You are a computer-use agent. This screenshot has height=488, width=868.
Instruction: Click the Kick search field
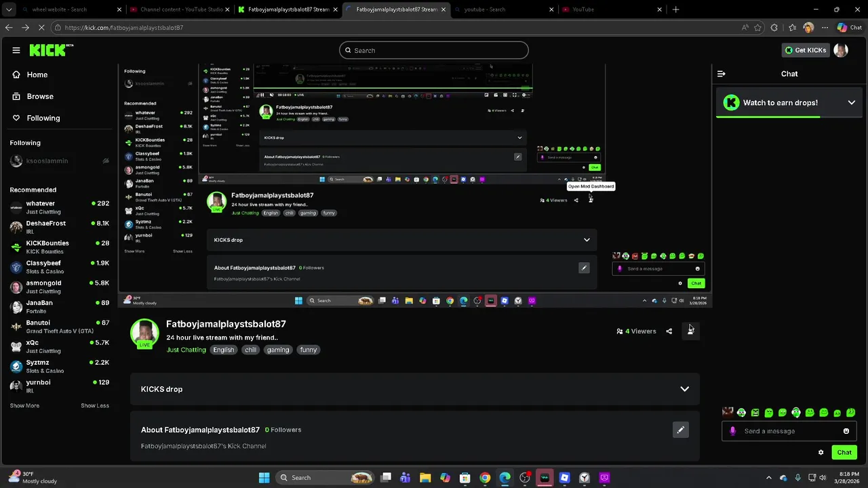click(434, 50)
